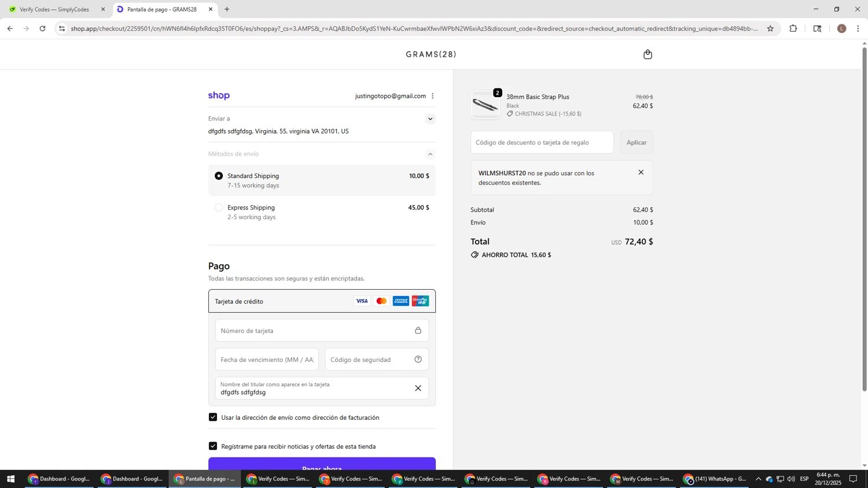The height and width of the screenshot is (488, 868).
Task: Toggle Regístrame para recibir noticias checkbox
Action: 213,446
